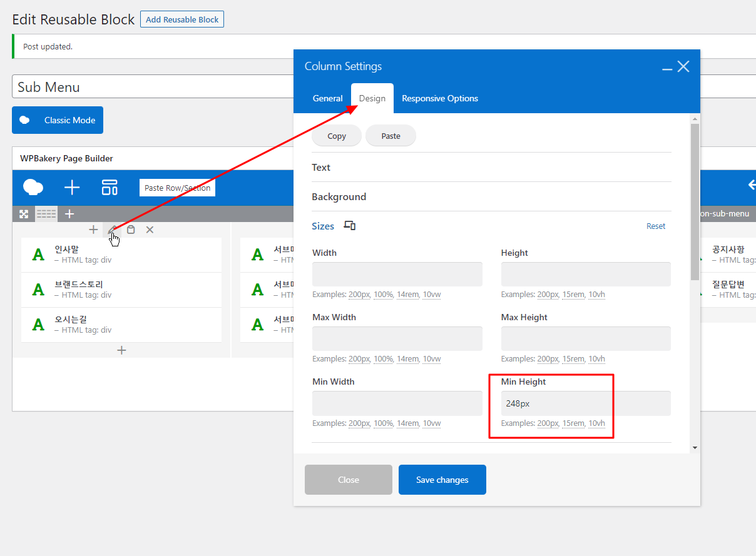Click the green A icon beside 인사말

click(x=38, y=255)
